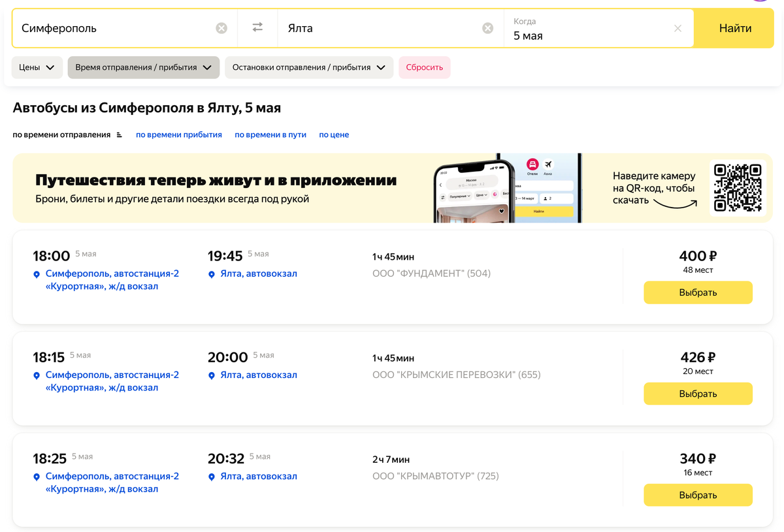
Task: Swap departure and destination cities
Action: (257, 27)
